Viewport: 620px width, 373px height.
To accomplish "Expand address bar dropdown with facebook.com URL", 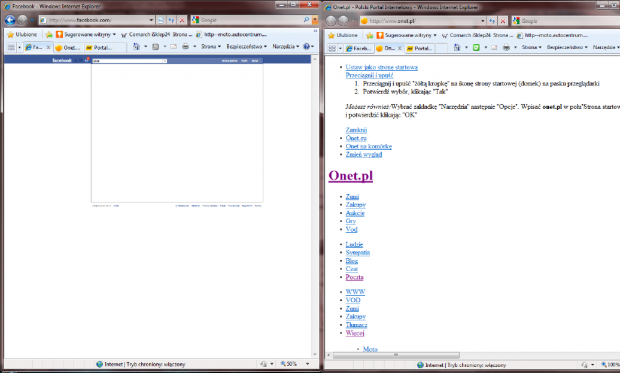I will (151, 20).
